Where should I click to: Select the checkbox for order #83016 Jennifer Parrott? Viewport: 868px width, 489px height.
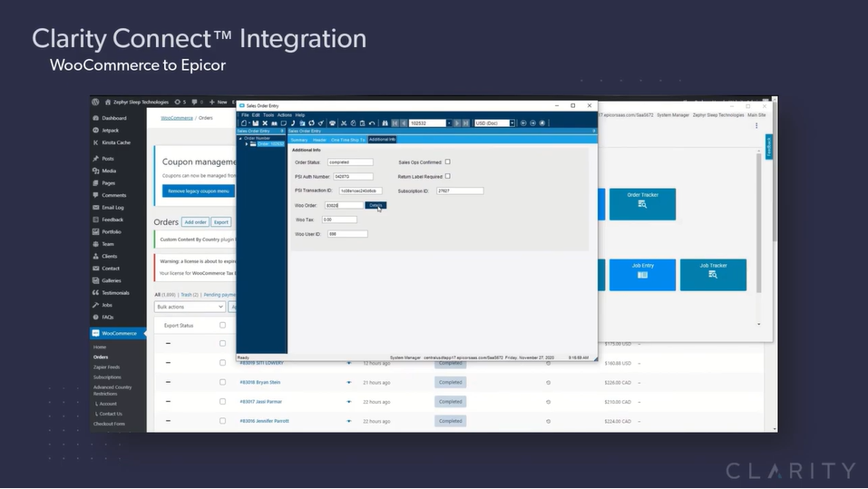click(222, 421)
